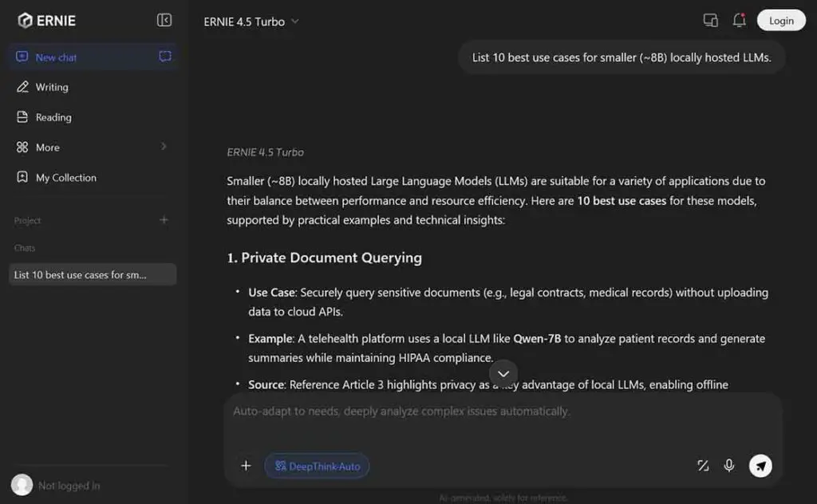This screenshot has width=817, height=504.
Task: Start a New chat
Action: click(57, 57)
